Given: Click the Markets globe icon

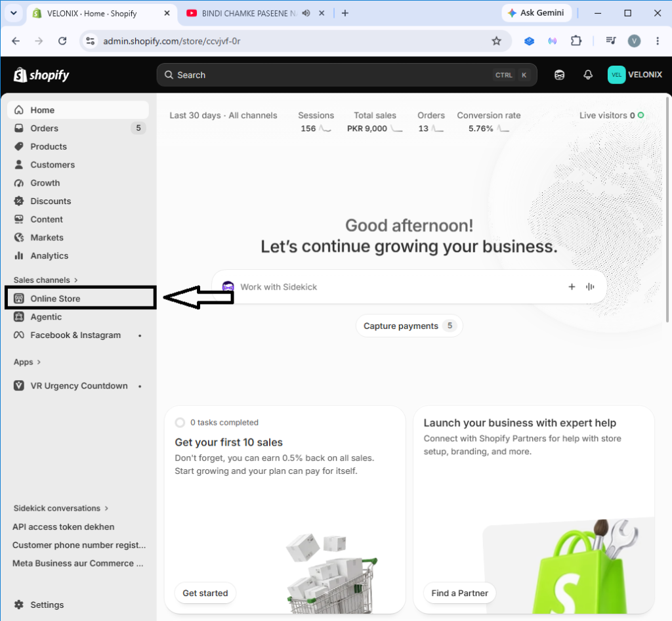Looking at the screenshot, I should 19,238.
